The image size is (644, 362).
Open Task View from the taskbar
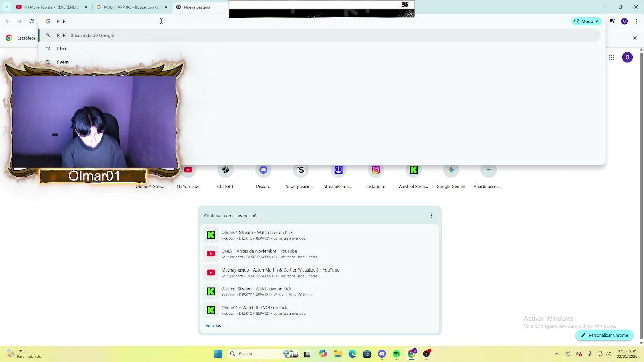307,354
